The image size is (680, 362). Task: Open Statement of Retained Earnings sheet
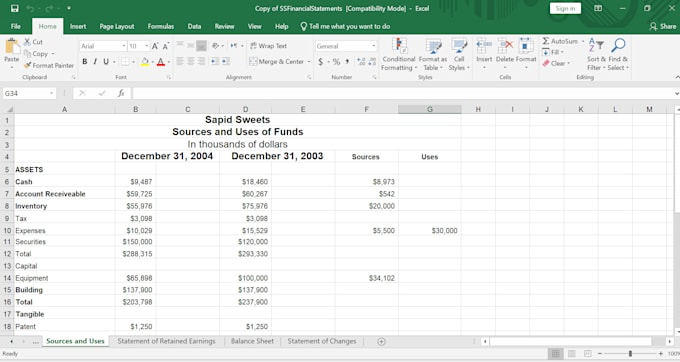166,341
